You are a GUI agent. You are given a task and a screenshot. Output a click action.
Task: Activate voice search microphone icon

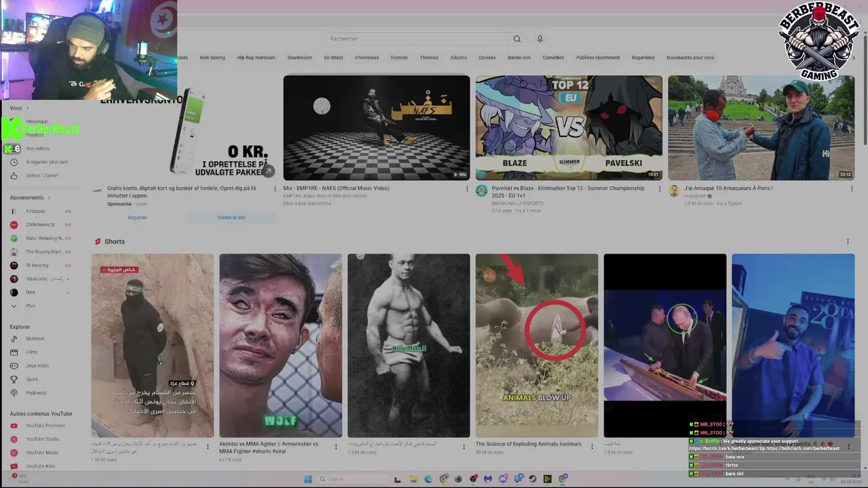[x=540, y=39]
